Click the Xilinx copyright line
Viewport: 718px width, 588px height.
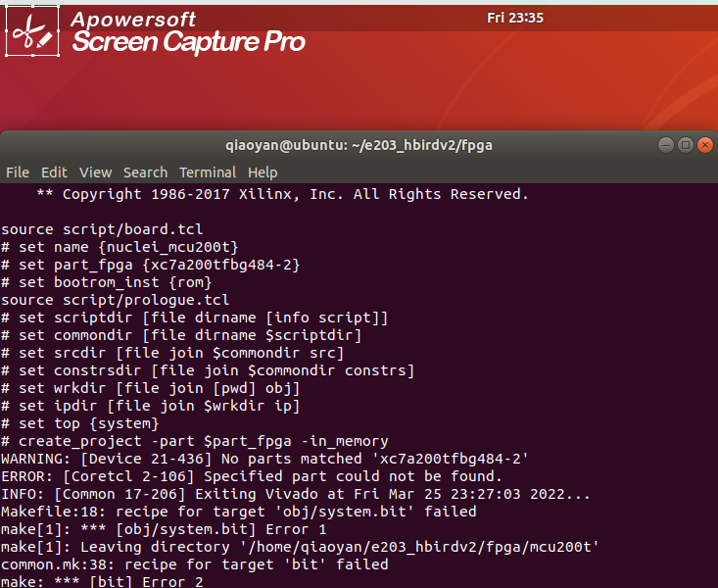coord(282,194)
